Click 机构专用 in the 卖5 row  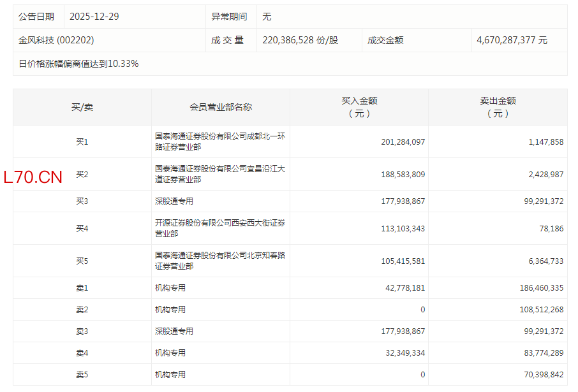click(170, 375)
